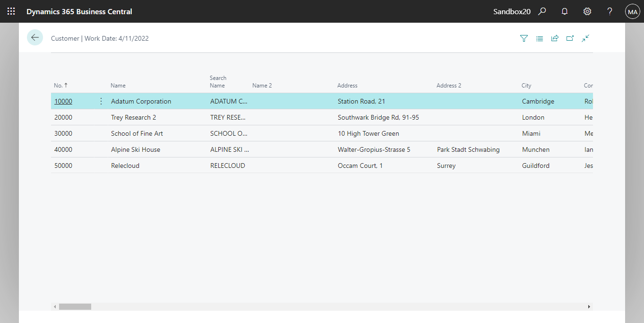Open the app launcher grid icon
644x323 pixels.
click(x=11, y=11)
